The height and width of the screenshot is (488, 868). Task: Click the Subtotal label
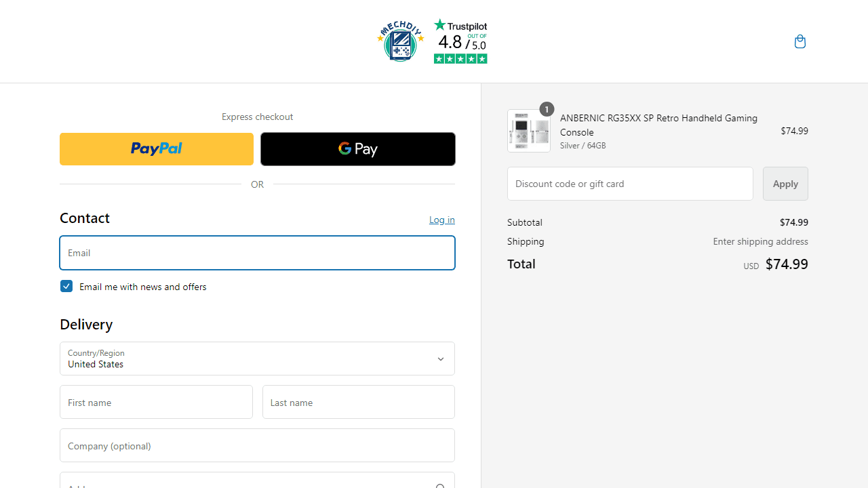[x=525, y=222]
